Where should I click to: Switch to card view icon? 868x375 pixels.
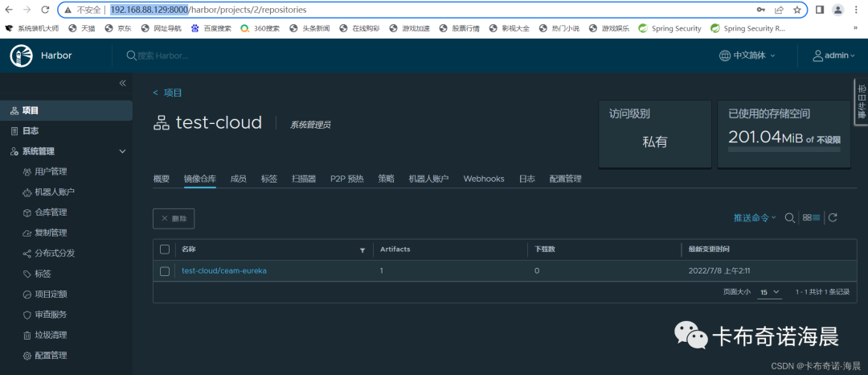[x=807, y=218]
